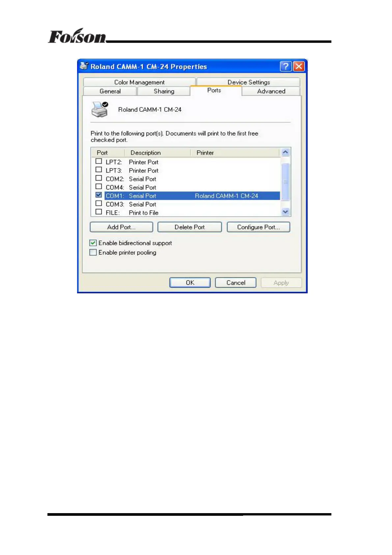Select the LPT2: port row text

click(114, 162)
